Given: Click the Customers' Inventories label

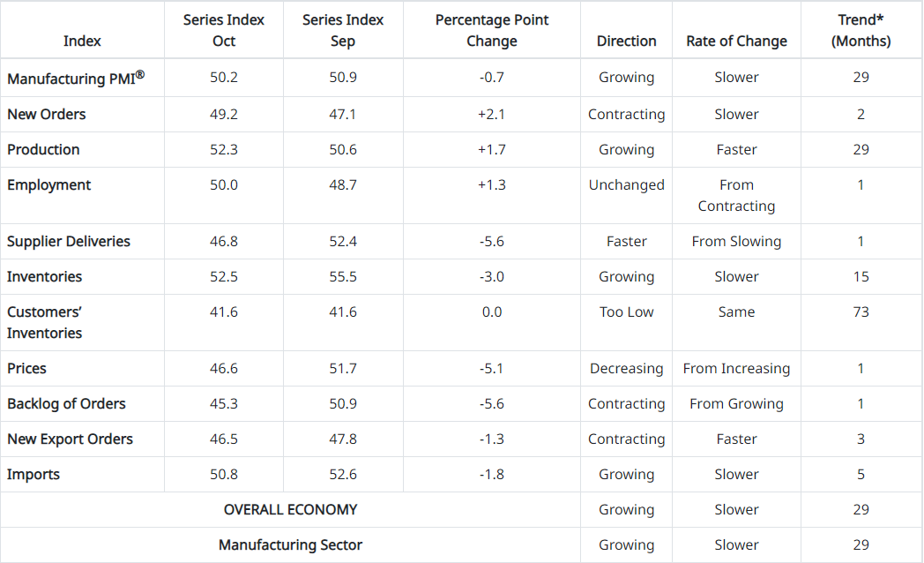Looking at the screenshot, I should [45, 322].
